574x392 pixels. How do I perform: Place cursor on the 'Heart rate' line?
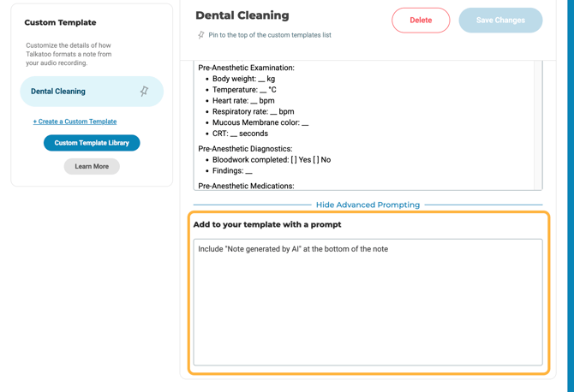[x=243, y=101]
